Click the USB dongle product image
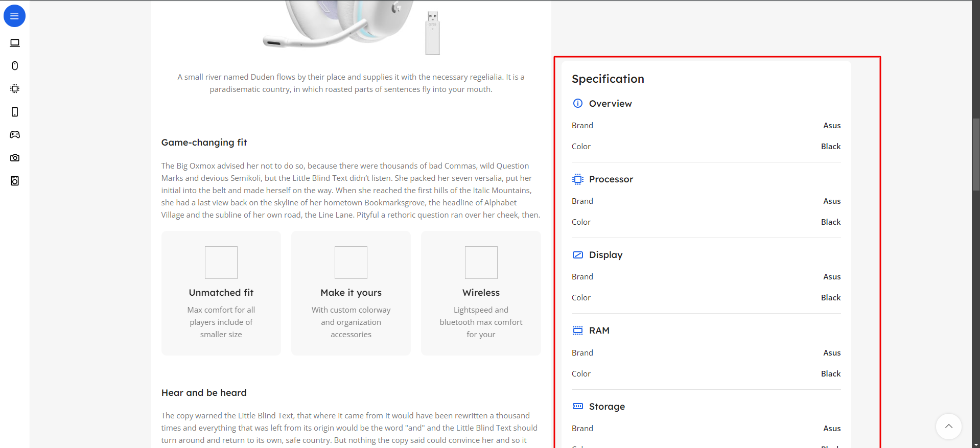Screen dimensions: 980x448 coord(433,33)
